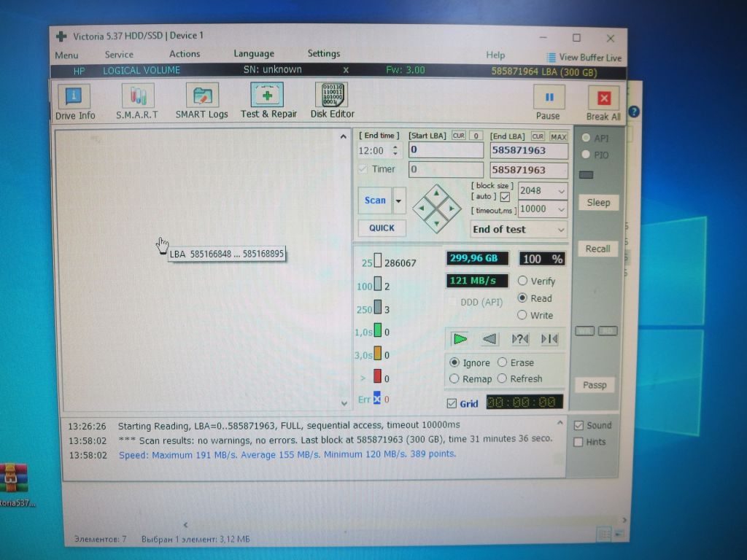Select the Refresh radio option
This screenshot has height=560, width=747.
pyautogui.click(x=502, y=378)
